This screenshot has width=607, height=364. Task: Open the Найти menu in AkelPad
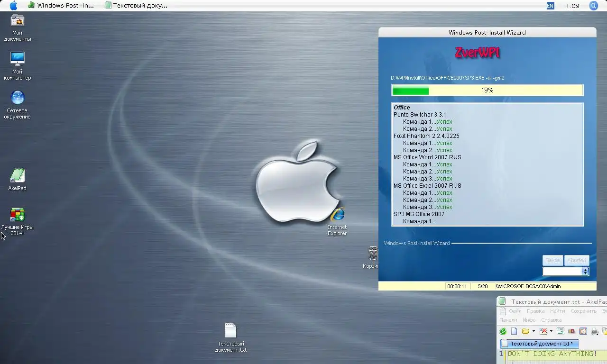tap(558, 311)
